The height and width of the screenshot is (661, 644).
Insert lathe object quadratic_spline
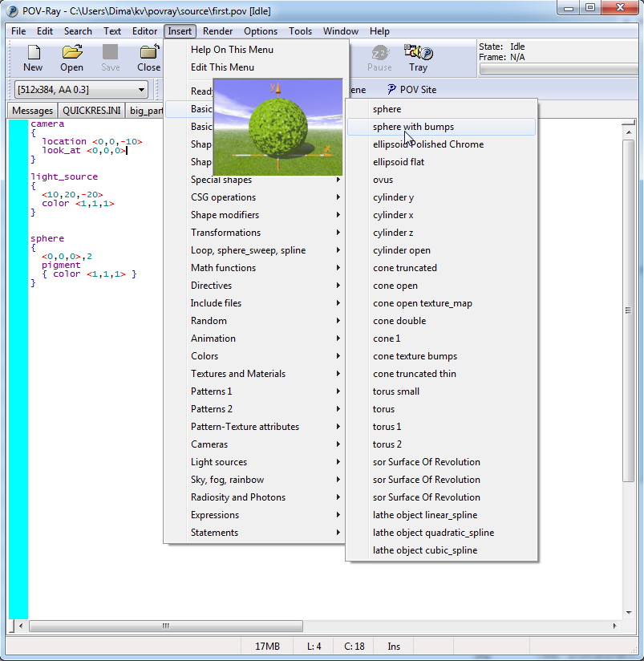point(441,533)
